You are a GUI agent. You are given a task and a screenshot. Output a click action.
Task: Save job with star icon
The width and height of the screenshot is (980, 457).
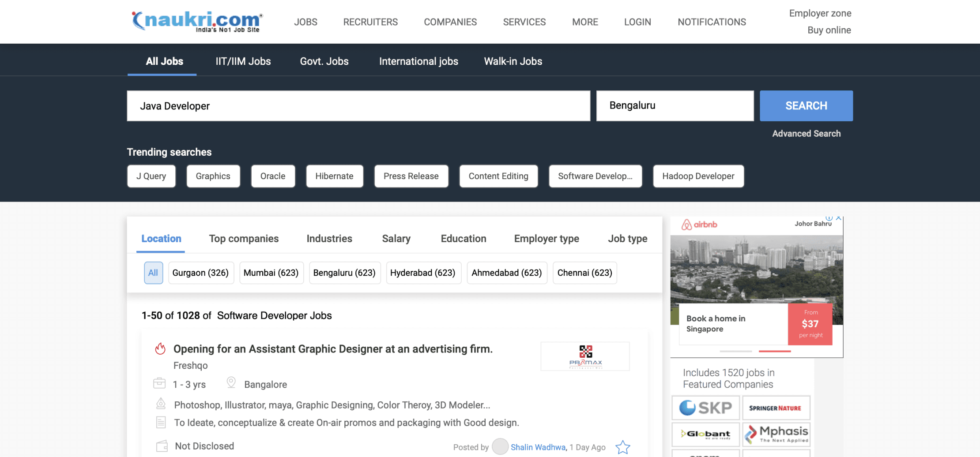tap(622, 447)
